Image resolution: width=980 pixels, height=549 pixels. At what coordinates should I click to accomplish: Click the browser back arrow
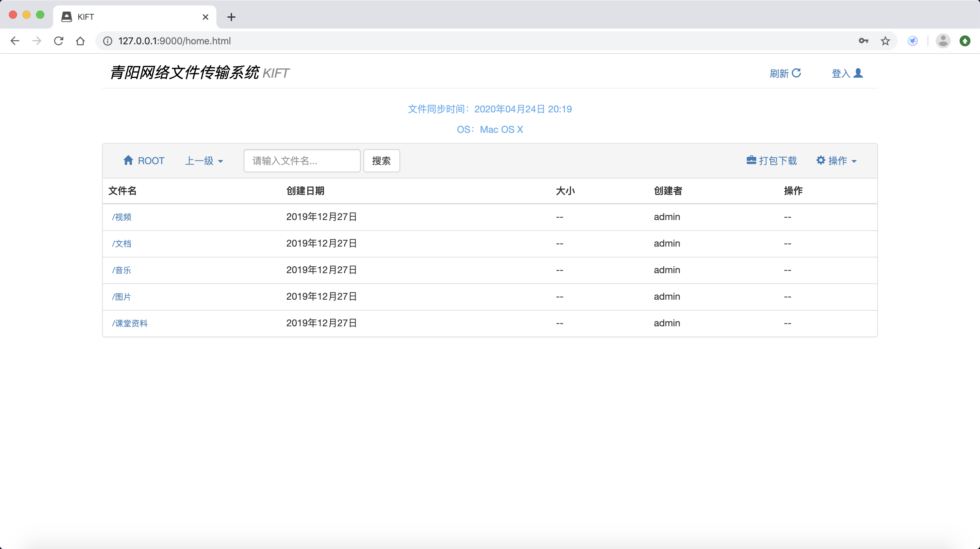(x=15, y=41)
